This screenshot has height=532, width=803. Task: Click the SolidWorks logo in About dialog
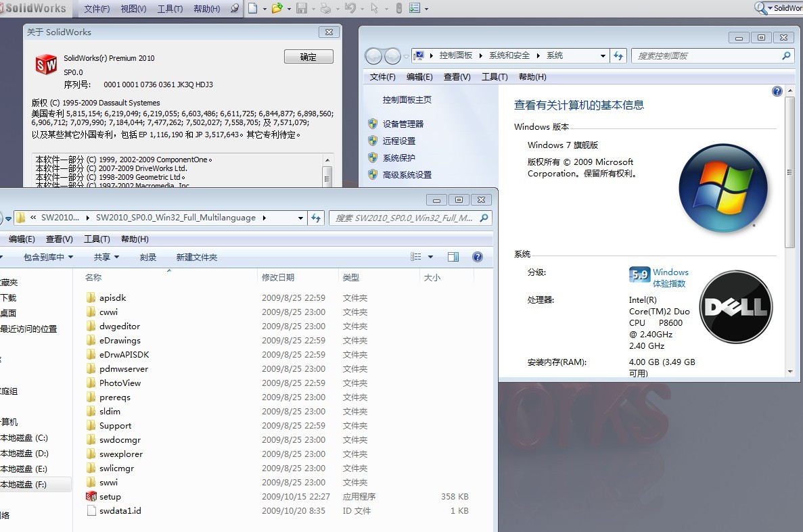tap(46, 65)
